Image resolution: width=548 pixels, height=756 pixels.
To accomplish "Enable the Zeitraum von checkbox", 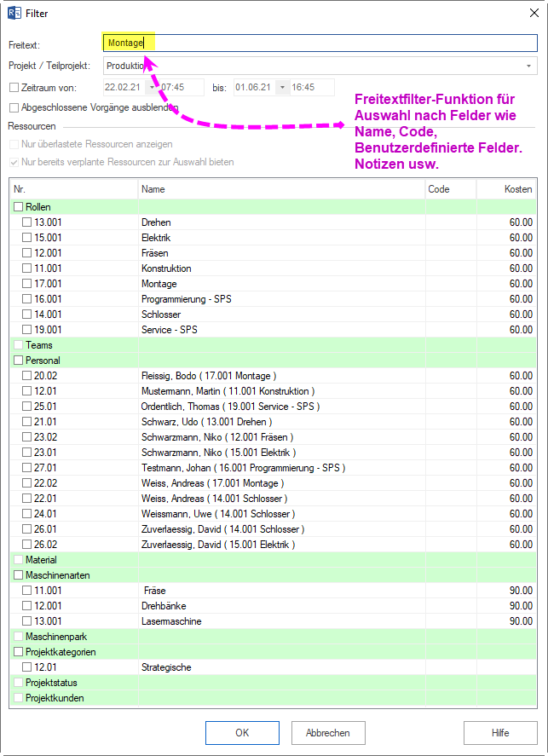I will (14, 88).
